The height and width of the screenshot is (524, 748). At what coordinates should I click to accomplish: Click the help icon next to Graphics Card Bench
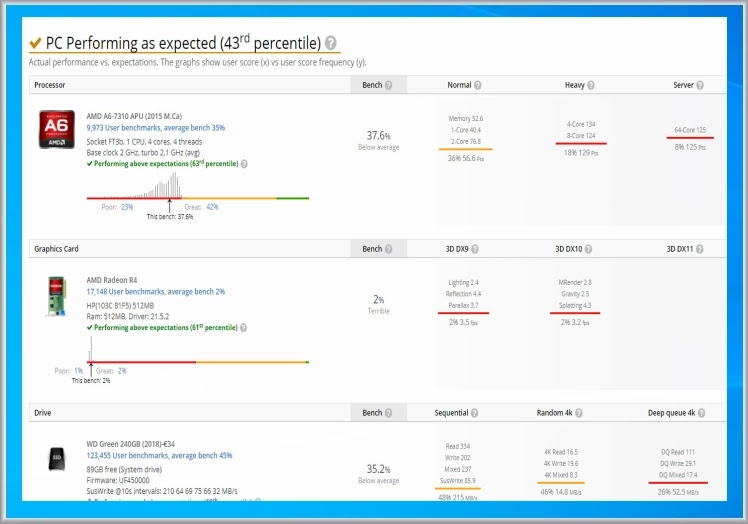click(x=388, y=249)
